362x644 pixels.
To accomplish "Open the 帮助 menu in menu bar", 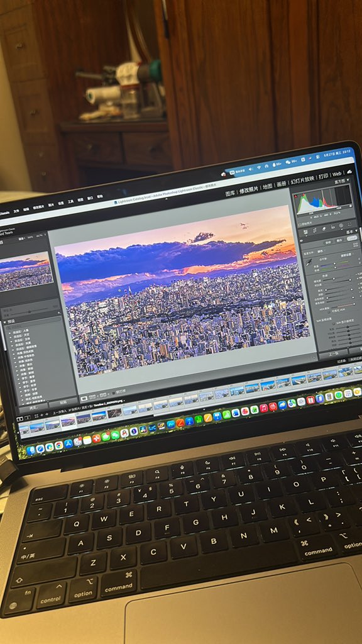I will pos(100,196).
